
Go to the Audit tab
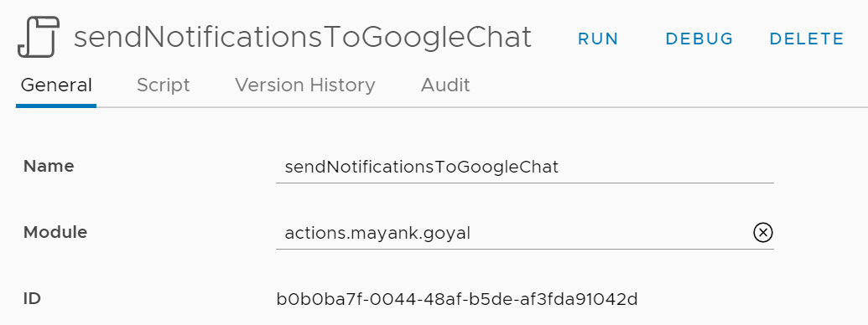click(445, 85)
